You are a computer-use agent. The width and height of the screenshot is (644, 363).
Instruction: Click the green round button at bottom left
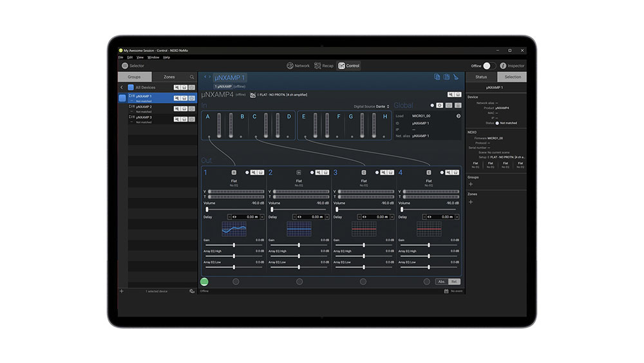coord(204,282)
